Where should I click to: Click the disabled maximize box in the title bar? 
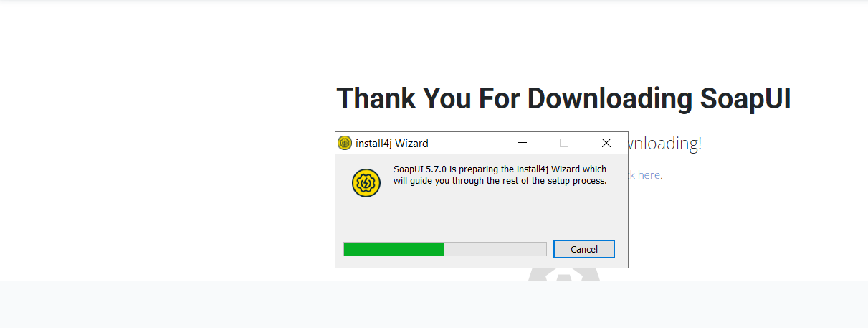[x=564, y=143]
